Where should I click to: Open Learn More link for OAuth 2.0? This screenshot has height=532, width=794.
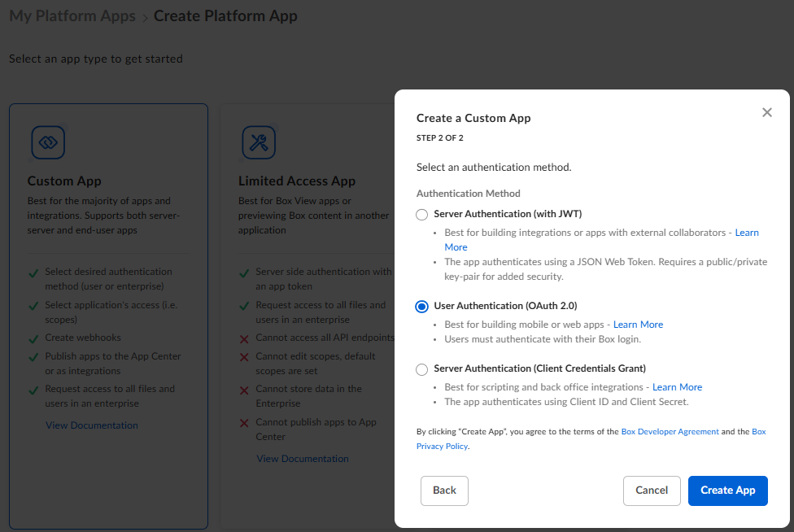pyautogui.click(x=638, y=325)
